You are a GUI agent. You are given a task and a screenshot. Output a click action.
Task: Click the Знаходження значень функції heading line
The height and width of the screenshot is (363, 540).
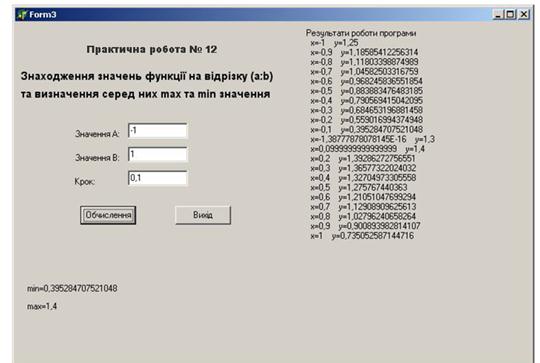(x=147, y=76)
